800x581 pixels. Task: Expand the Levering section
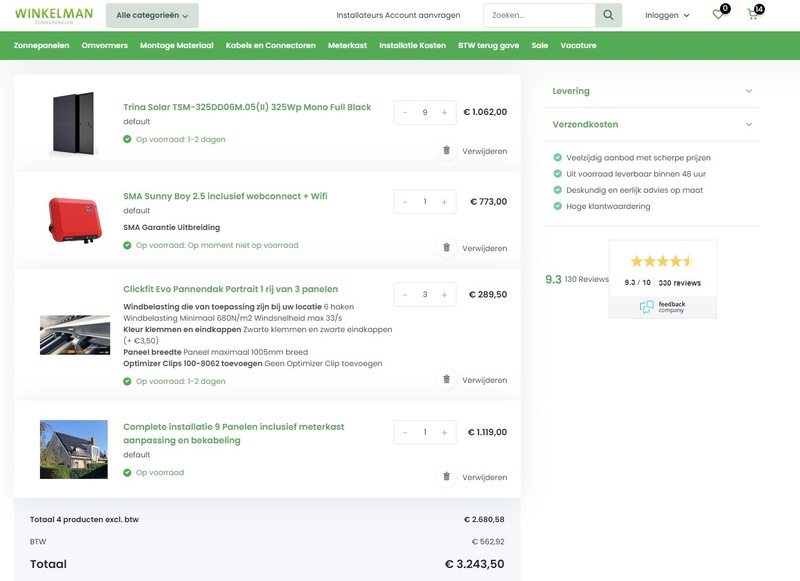pyautogui.click(x=651, y=91)
